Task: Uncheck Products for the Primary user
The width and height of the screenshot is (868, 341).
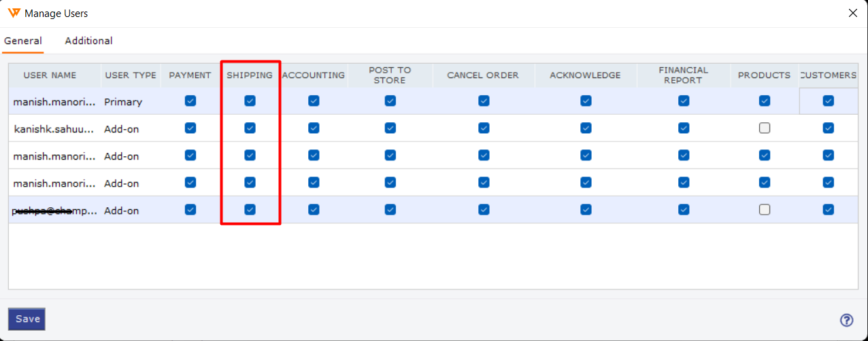Action: [x=765, y=101]
